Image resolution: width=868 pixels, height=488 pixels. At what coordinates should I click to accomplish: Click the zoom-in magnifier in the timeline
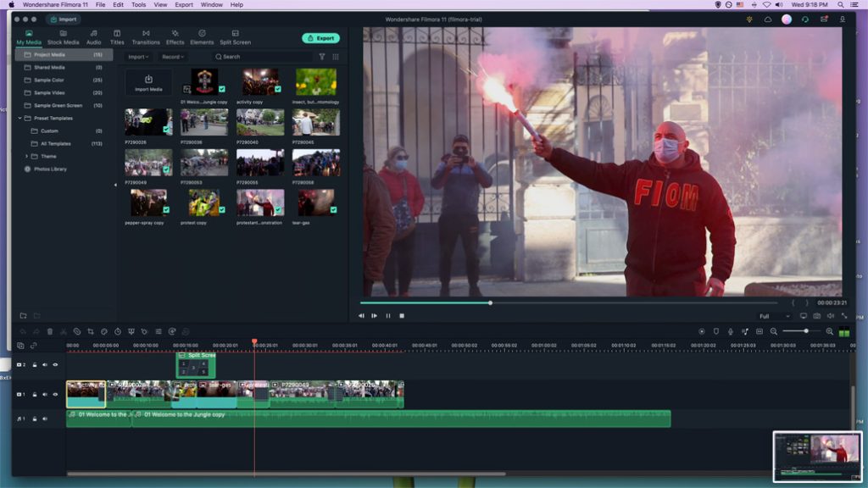tap(830, 333)
